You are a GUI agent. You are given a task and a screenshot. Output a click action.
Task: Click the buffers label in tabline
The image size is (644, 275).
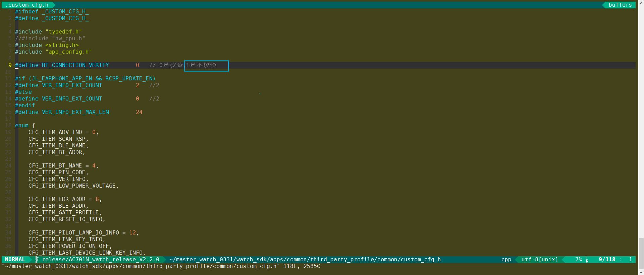click(620, 5)
